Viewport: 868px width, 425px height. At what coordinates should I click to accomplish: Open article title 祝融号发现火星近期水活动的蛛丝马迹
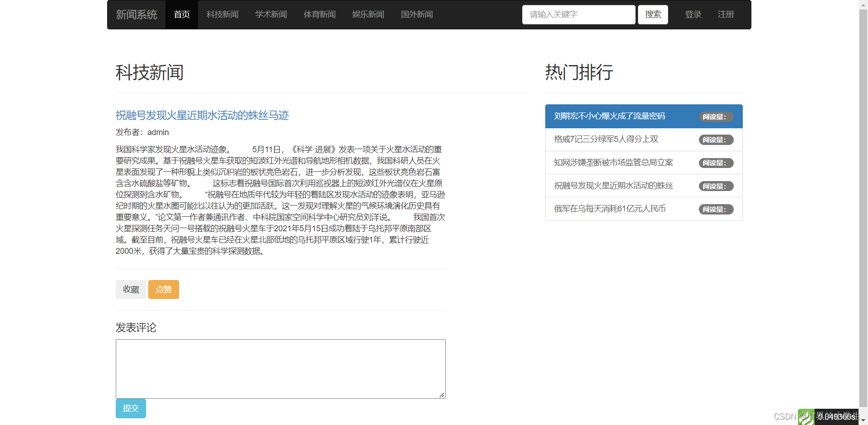click(202, 116)
